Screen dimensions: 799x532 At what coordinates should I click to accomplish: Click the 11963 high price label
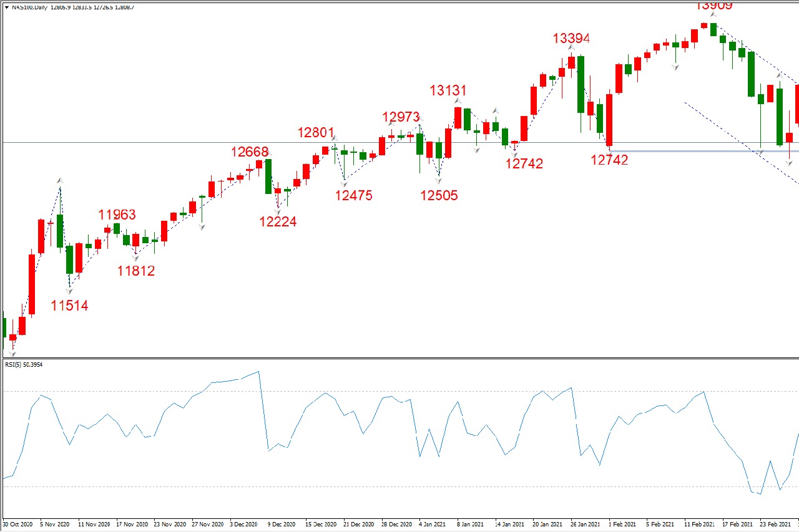(117, 215)
